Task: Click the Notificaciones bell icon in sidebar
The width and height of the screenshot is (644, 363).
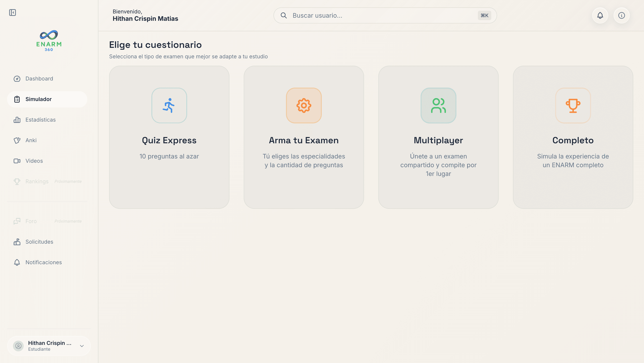Action: [x=17, y=262]
